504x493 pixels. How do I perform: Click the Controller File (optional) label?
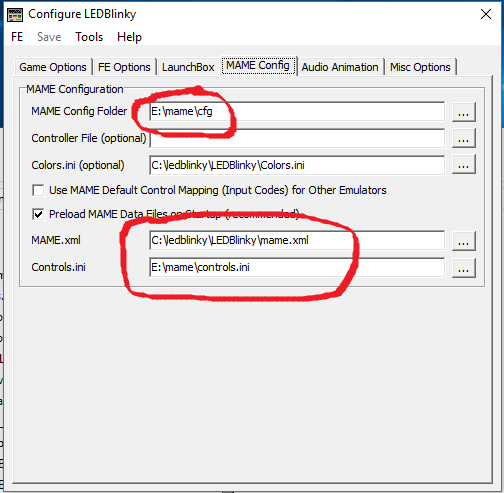[89, 138]
